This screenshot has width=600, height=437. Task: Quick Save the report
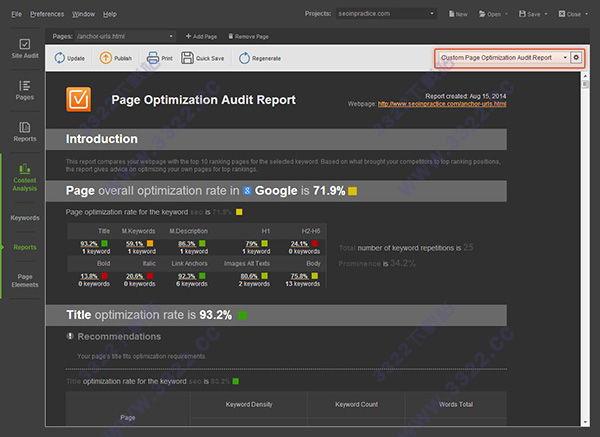(x=203, y=58)
